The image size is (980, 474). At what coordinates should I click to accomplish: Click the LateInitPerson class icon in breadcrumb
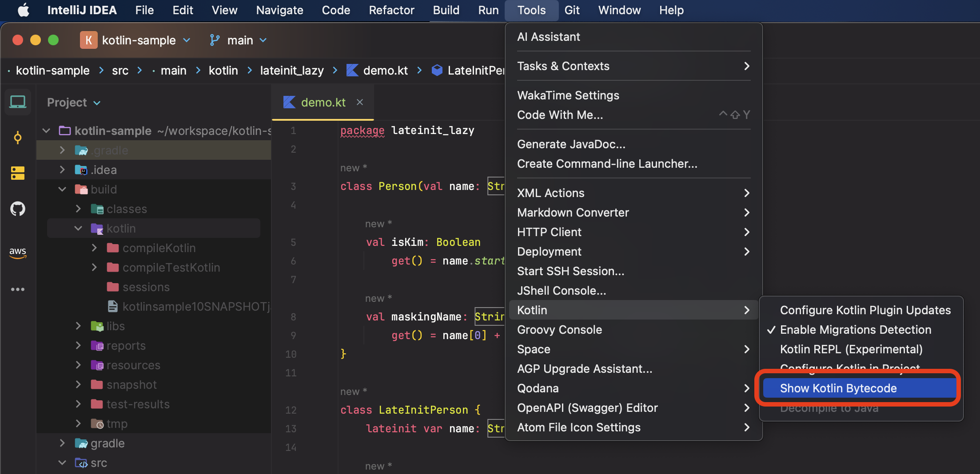[x=437, y=70]
